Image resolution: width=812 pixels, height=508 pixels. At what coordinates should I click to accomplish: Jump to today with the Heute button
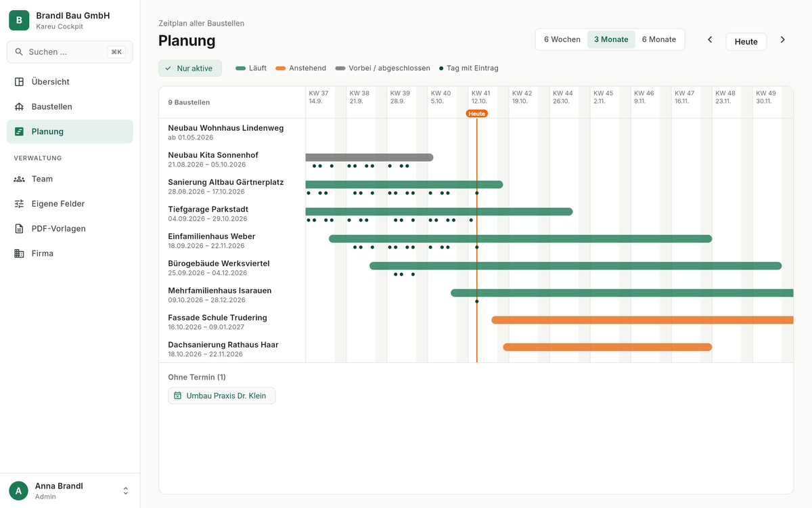[x=746, y=41]
